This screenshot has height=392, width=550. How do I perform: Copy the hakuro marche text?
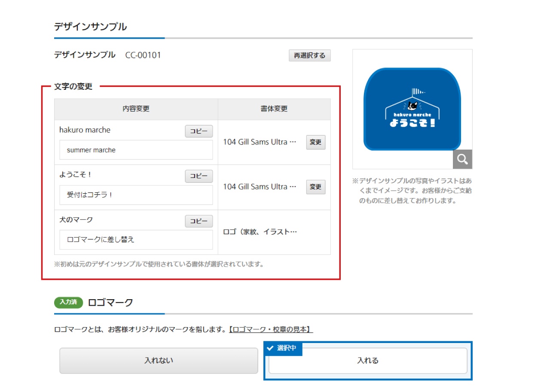click(x=199, y=131)
